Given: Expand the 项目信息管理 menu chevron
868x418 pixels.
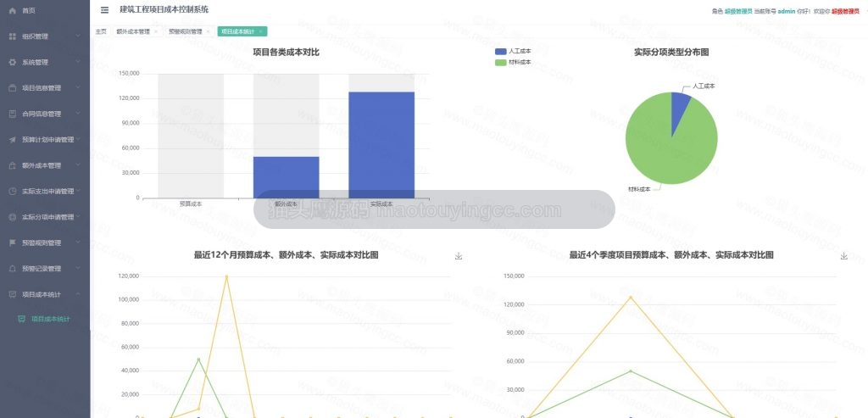Looking at the screenshot, I should point(78,87).
